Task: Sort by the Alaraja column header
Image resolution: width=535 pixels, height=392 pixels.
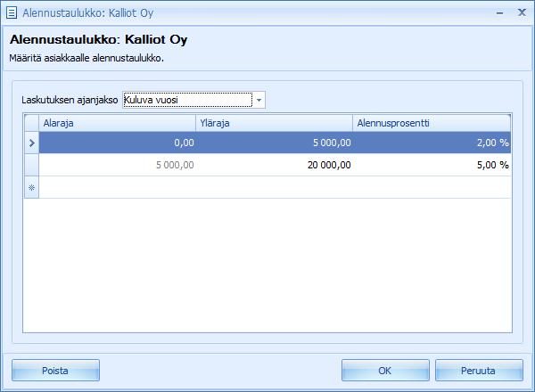Action: click(117, 123)
